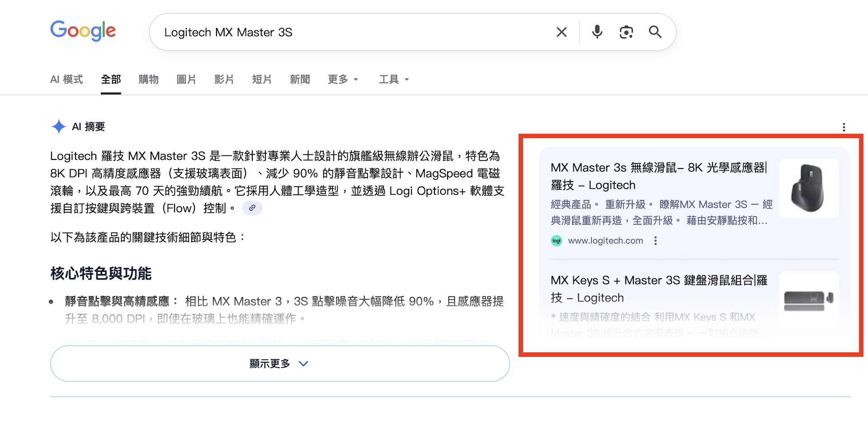Open the link chip after the AI summary paragraph
The image size is (868, 421).
[252, 208]
